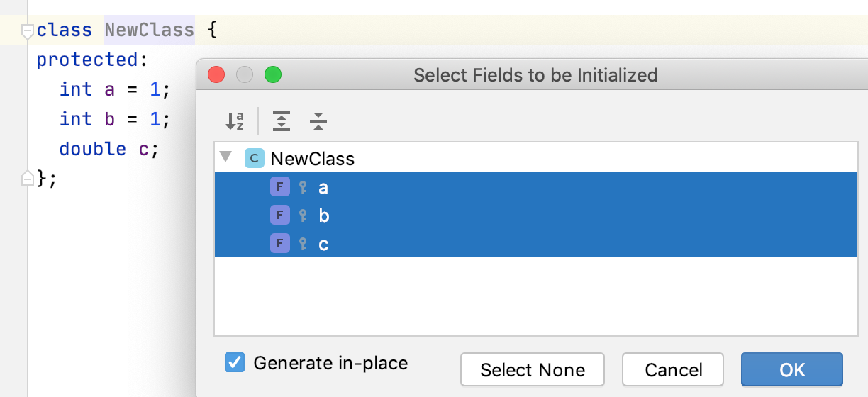
Task: Click the field icon beside c
Action: 279,244
